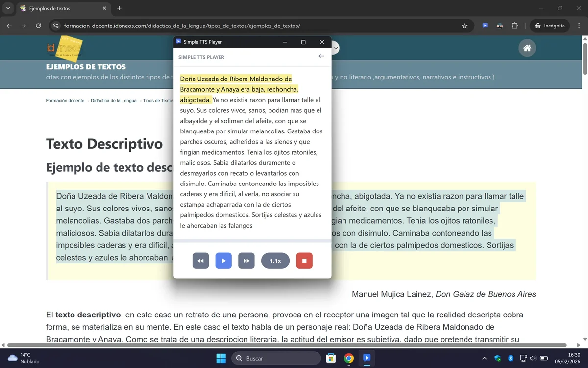The width and height of the screenshot is (588, 368).
Task: Open a new browser tab
Action: [119, 8]
